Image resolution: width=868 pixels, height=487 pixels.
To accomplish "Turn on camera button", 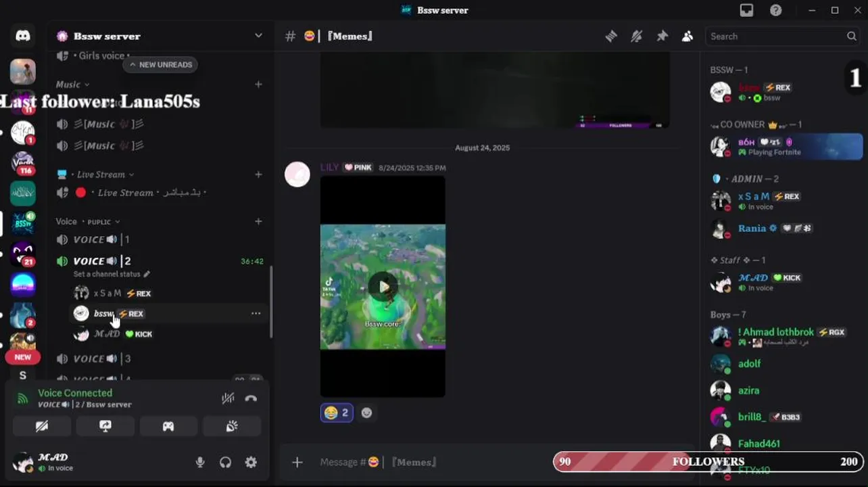I will pyautogui.click(x=42, y=426).
